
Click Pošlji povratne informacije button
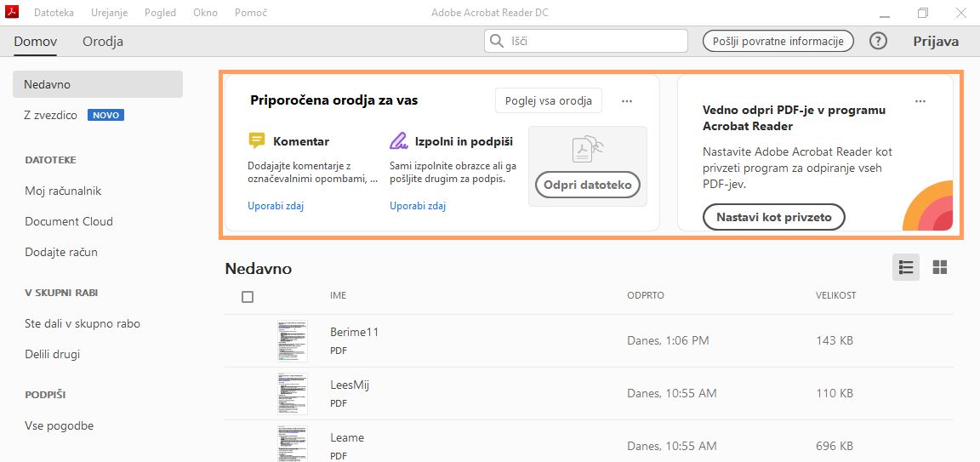778,41
